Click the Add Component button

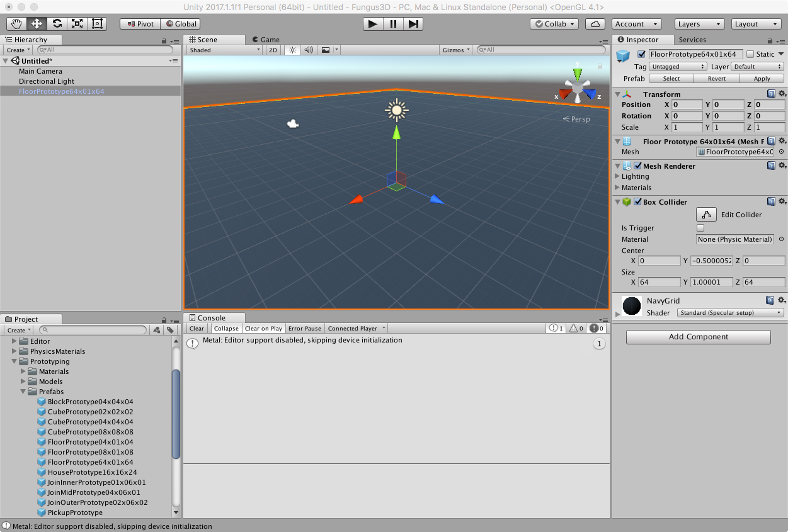(x=698, y=337)
